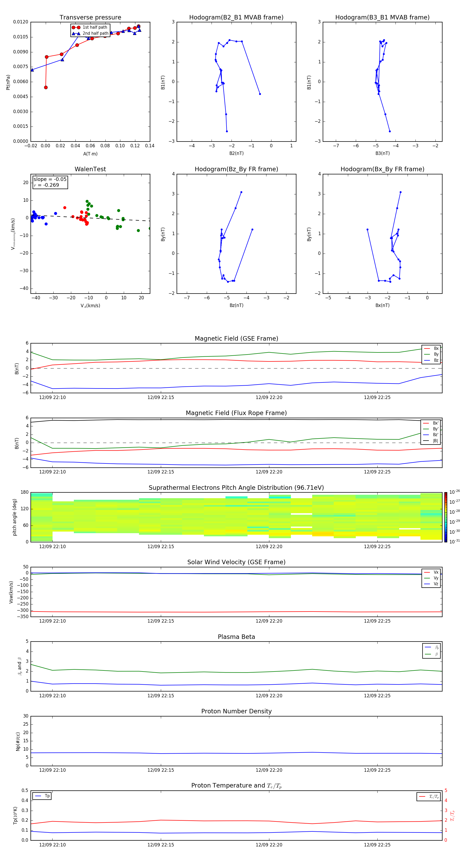Screen dimensions: 473x868
Task: Click the 'βp' plasma beta legend entry
Action: pyautogui.click(x=431, y=647)
